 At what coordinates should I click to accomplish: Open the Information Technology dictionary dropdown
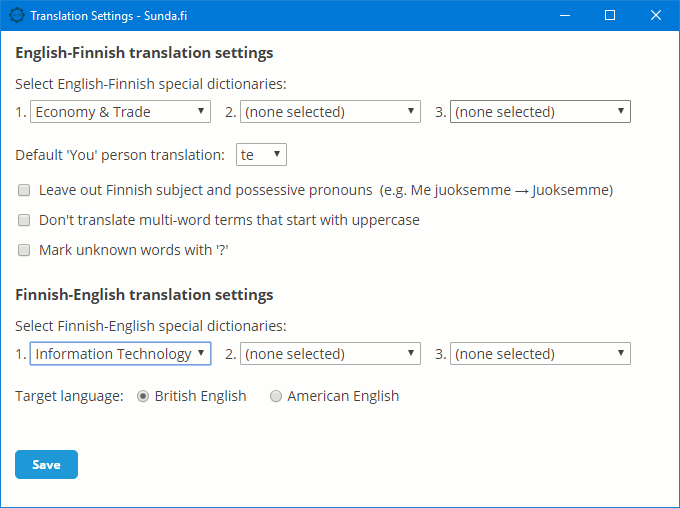click(x=121, y=354)
